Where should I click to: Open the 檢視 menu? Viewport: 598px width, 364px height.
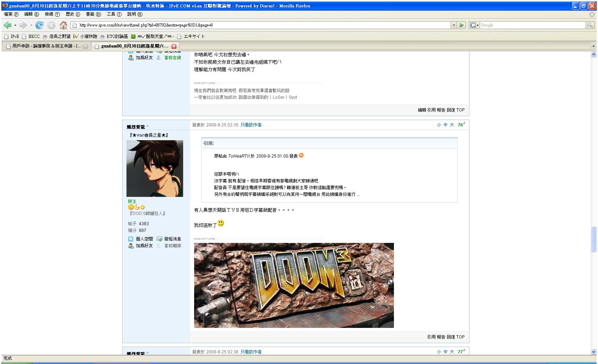52,14
